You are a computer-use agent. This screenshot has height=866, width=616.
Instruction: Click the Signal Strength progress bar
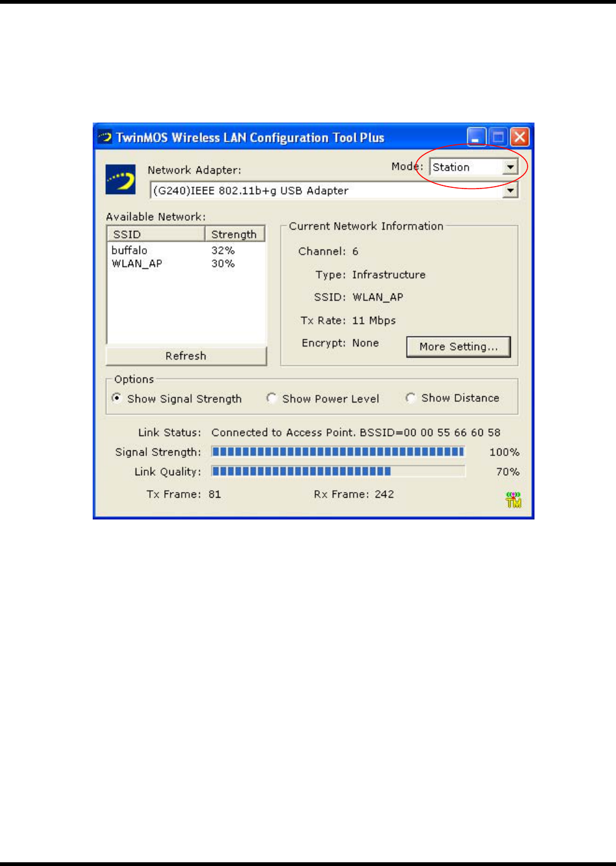click(x=338, y=452)
